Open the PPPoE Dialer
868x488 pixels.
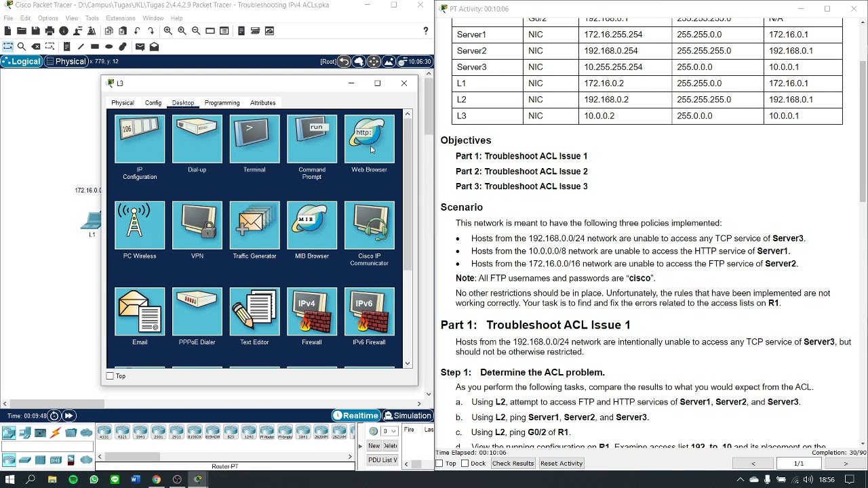197,312
